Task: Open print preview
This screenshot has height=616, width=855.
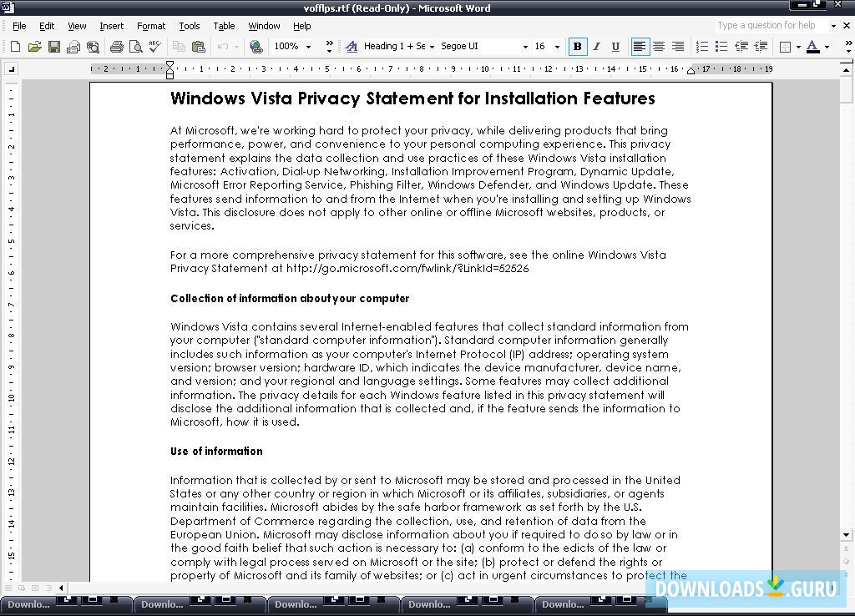Action: [x=136, y=46]
